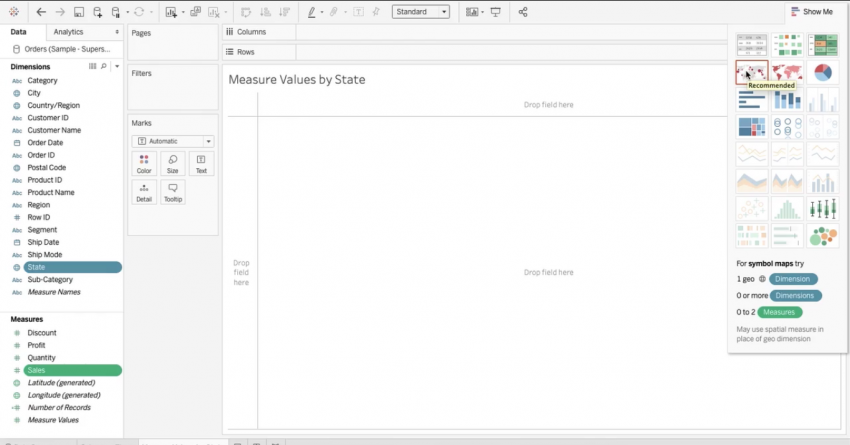Click the undo back arrow
This screenshot has width=850, height=445.
pos(40,12)
